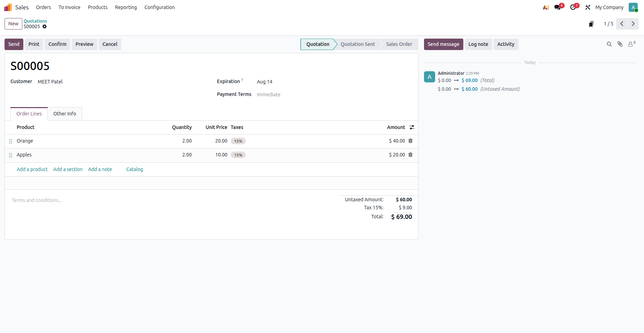The image size is (644, 333).
Task: Click the bookmark icon near pager
Action: pos(591,24)
